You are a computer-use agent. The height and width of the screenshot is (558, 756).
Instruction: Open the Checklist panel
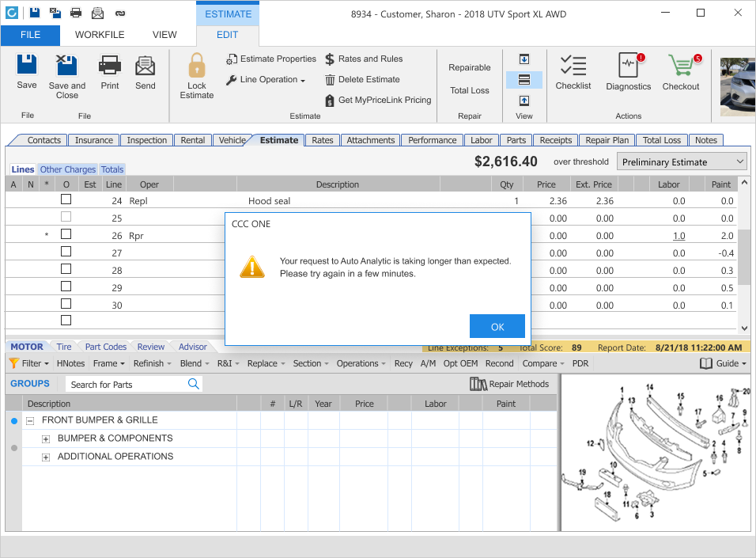(x=573, y=71)
